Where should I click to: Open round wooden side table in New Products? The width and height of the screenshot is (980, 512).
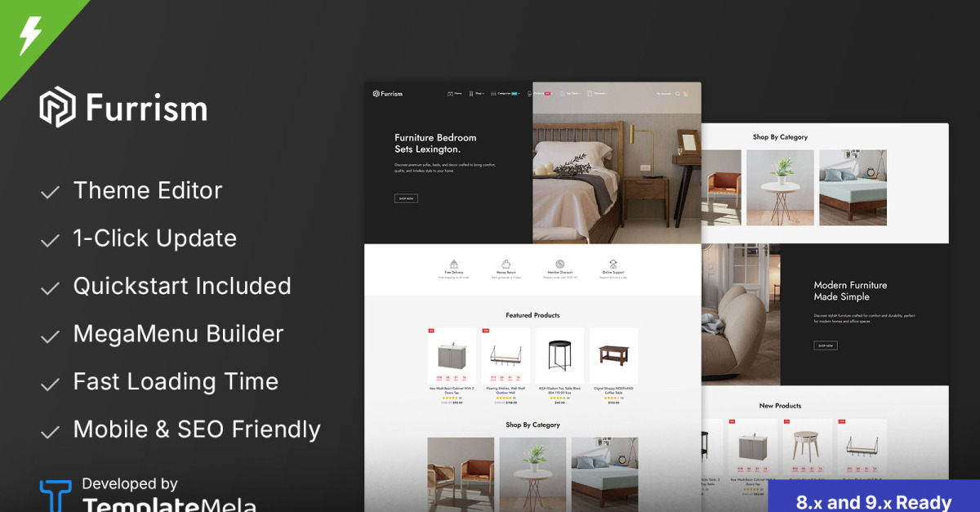click(808, 447)
